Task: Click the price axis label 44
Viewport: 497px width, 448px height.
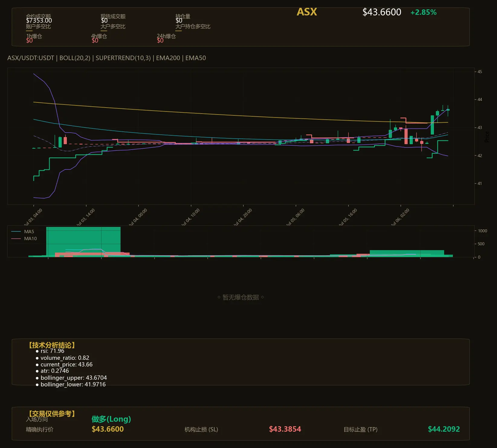Action: click(x=480, y=100)
